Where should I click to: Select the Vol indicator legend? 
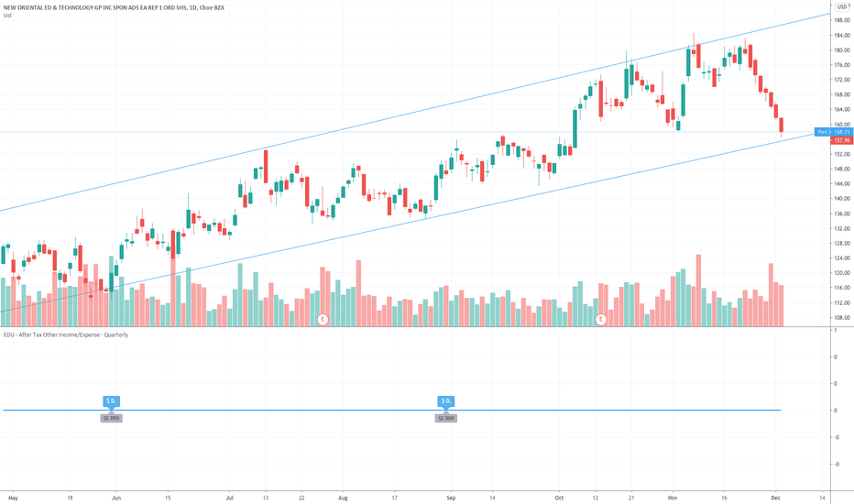pos(7,16)
